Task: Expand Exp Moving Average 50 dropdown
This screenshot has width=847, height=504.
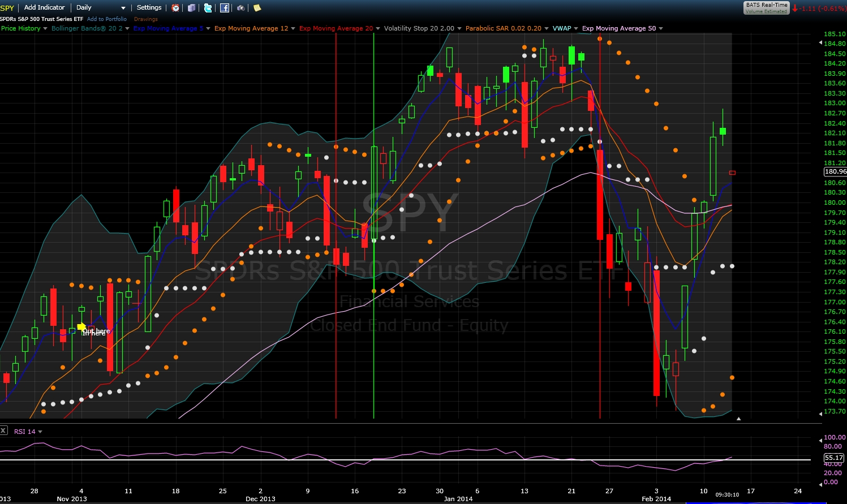Action: tap(661, 29)
